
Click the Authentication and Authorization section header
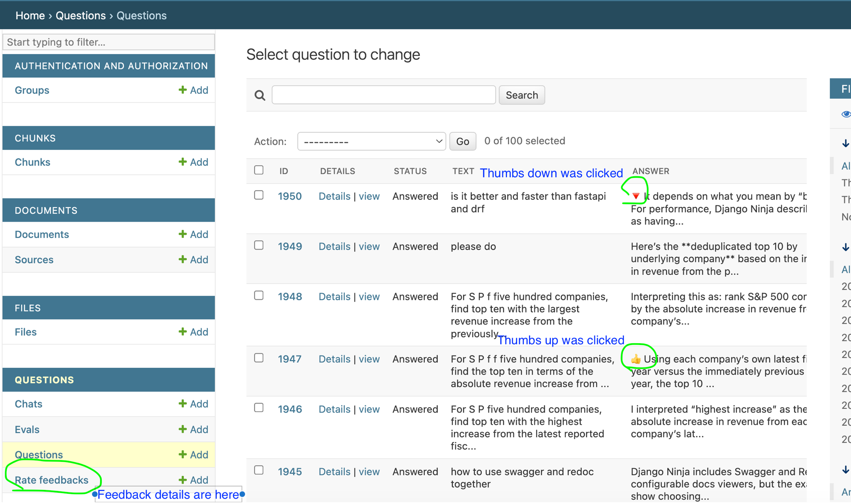pos(109,66)
